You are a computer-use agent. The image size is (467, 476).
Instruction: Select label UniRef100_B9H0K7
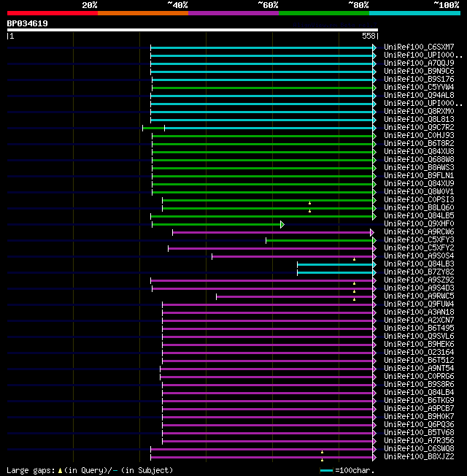point(419,417)
